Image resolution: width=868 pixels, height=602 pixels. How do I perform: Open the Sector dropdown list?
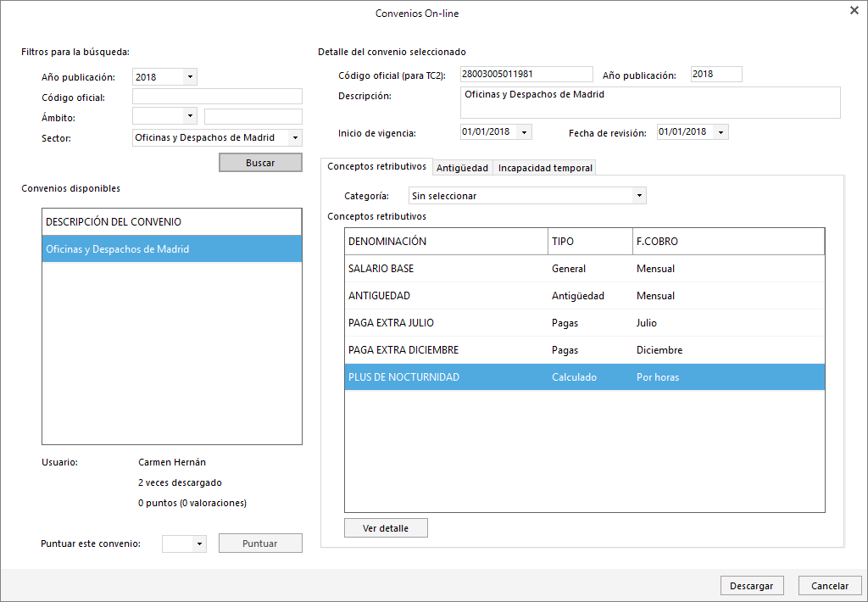coord(294,137)
